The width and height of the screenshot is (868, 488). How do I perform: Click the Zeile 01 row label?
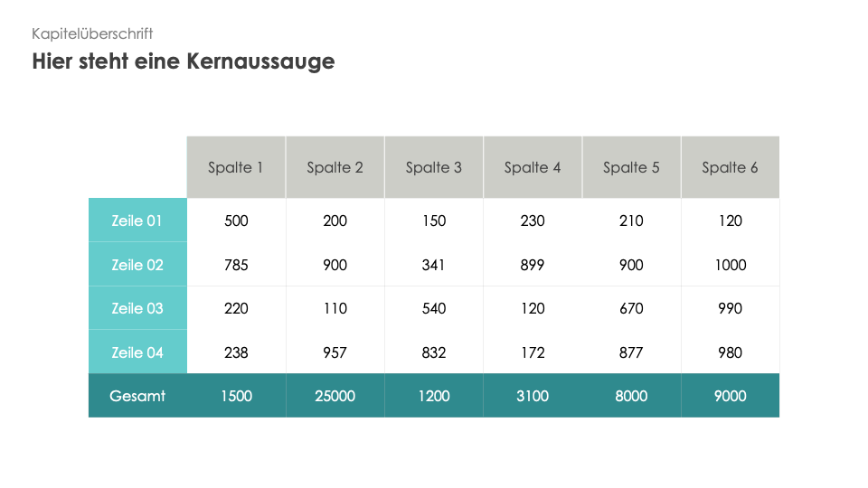(137, 221)
